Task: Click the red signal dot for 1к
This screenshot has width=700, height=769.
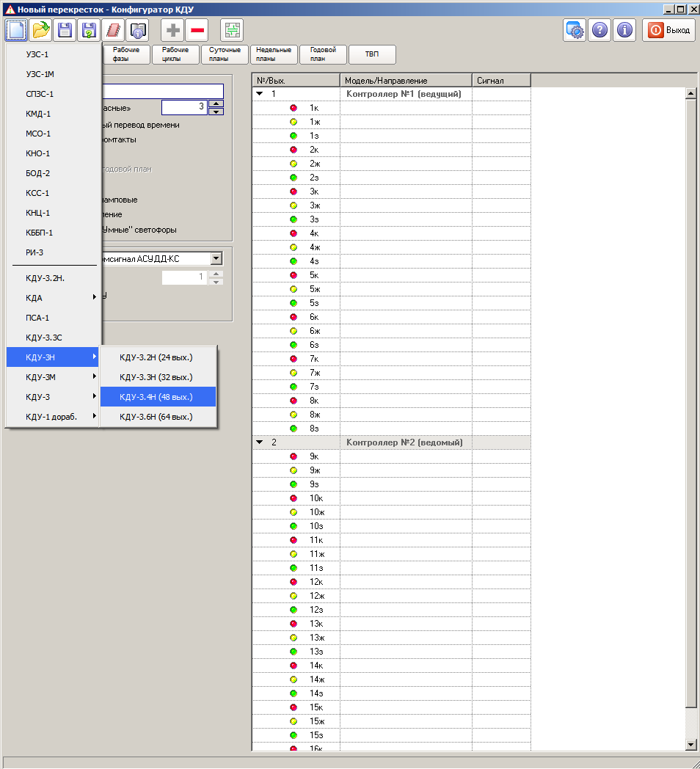Action: coord(294,108)
